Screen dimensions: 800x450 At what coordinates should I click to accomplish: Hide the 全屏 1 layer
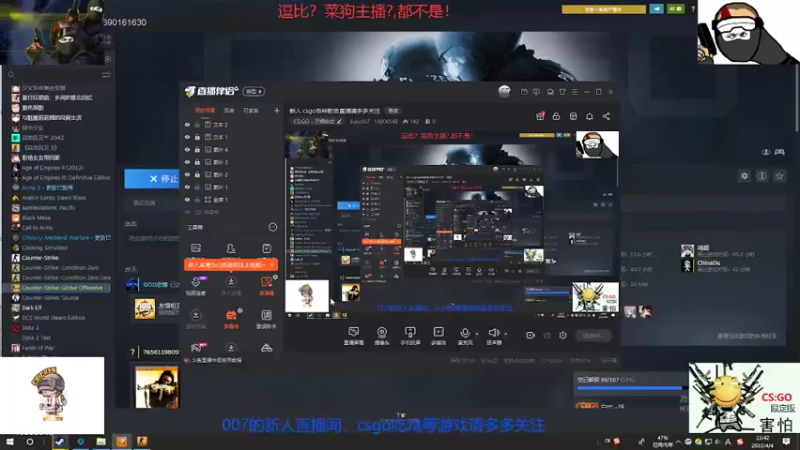click(x=187, y=199)
